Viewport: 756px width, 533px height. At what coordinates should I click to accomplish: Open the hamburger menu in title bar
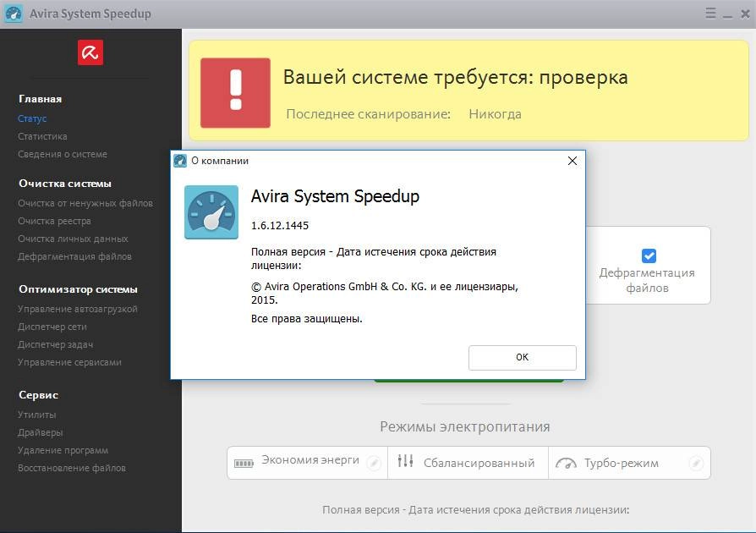click(710, 13)
